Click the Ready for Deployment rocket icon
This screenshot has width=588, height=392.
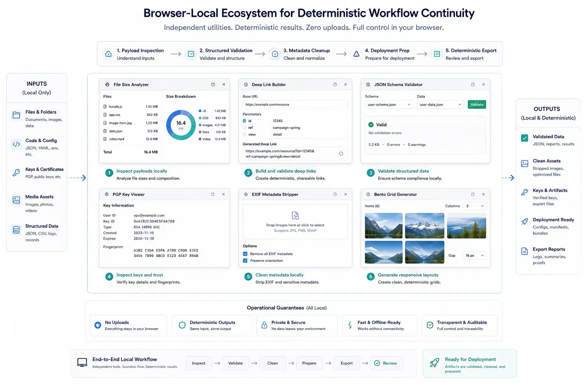[434, 363]
